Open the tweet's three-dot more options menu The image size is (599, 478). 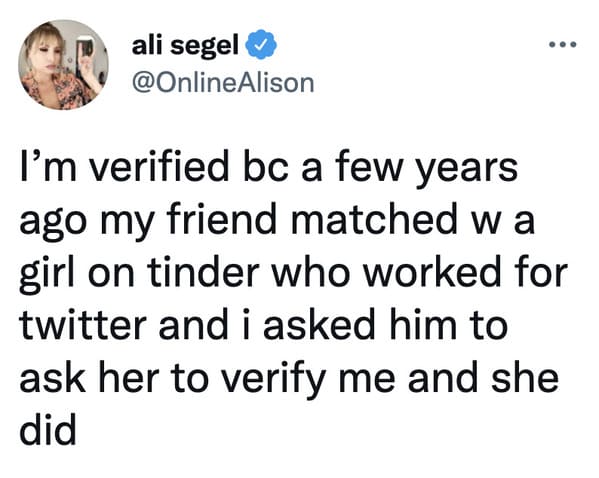562,45
